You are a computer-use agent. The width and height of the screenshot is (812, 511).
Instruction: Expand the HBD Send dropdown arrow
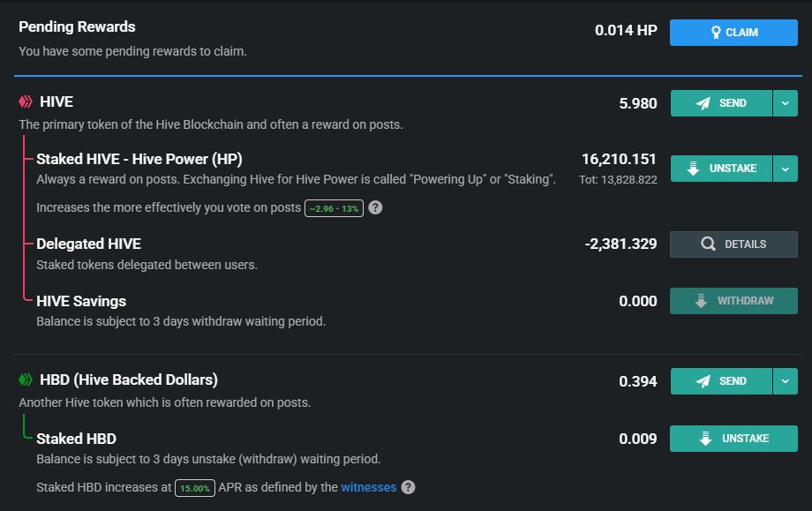pyautogui.click(x=786, y=381)
